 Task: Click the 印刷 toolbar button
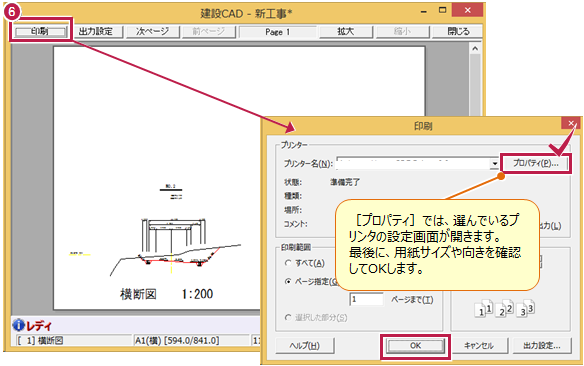(x=40, y=32)
